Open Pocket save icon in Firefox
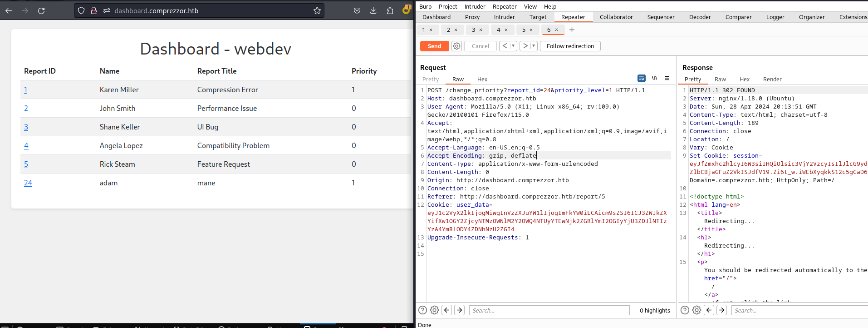Viewport: 868px width, 328px height. [357, 10]
